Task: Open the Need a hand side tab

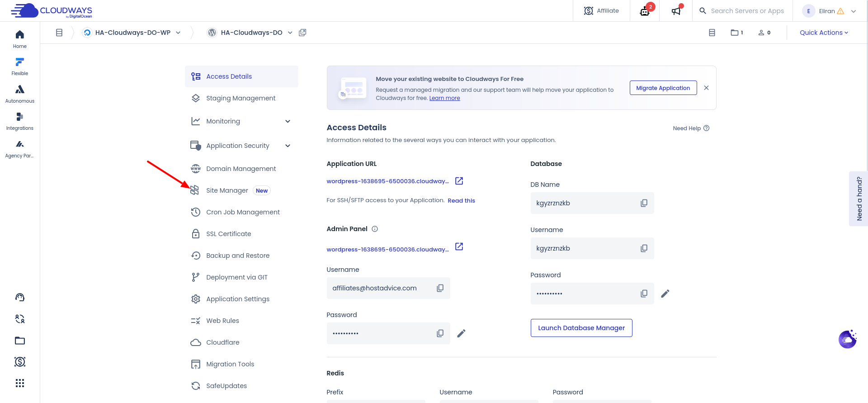Action: (858, 199)
